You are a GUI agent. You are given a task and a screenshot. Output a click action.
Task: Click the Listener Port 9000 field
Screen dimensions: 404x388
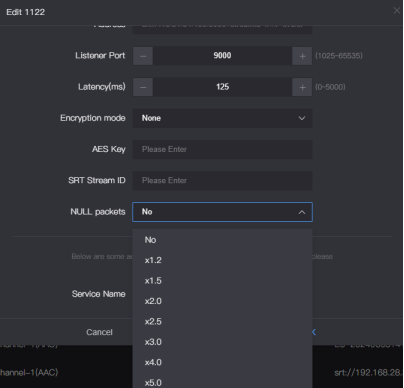click(x=222, y=56)
